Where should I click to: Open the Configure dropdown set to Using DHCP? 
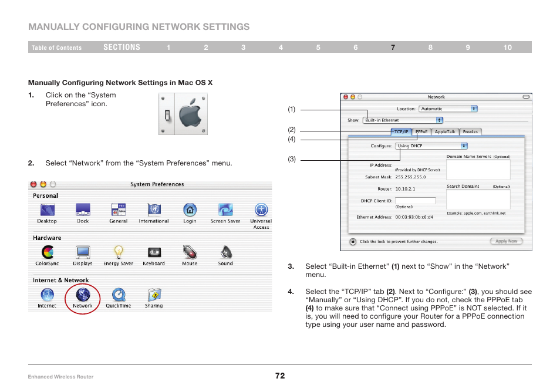pos(431,146)
